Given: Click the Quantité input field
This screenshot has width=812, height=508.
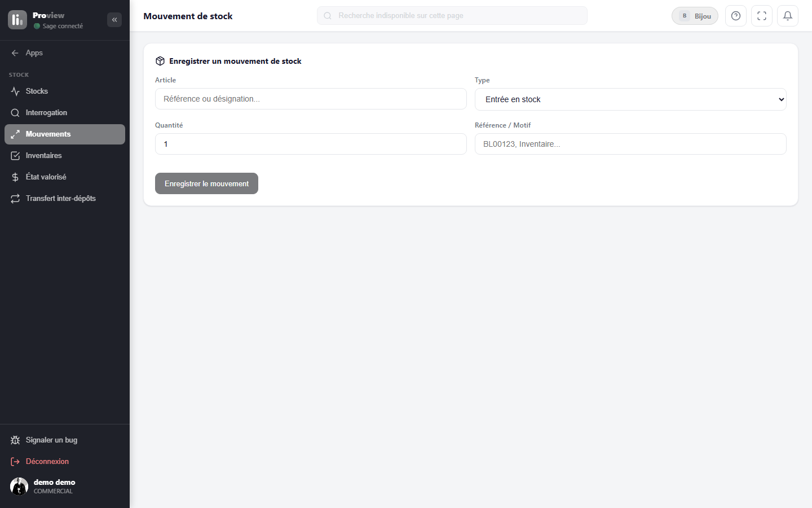Looking at the screenshot, I should click(311, 144).
